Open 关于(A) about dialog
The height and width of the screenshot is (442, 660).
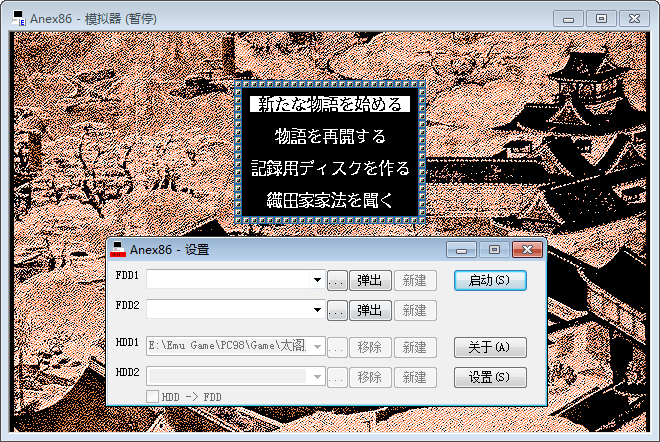490,347
